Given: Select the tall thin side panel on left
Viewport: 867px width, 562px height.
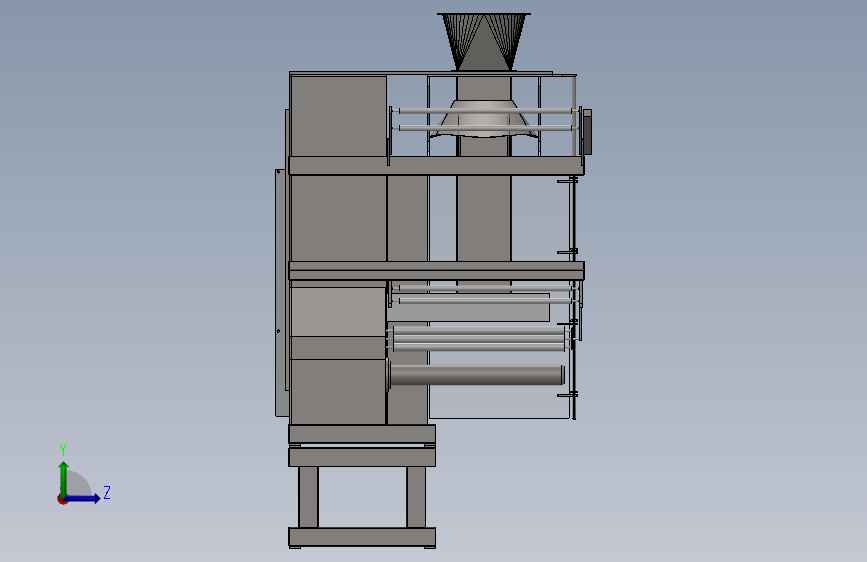Looking at the screenshot, I should click(x=280, y=293).
